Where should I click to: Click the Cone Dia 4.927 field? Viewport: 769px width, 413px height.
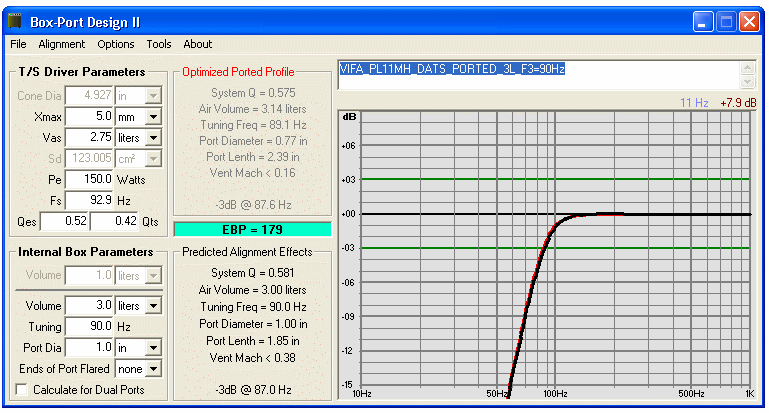tap(89, 96)
